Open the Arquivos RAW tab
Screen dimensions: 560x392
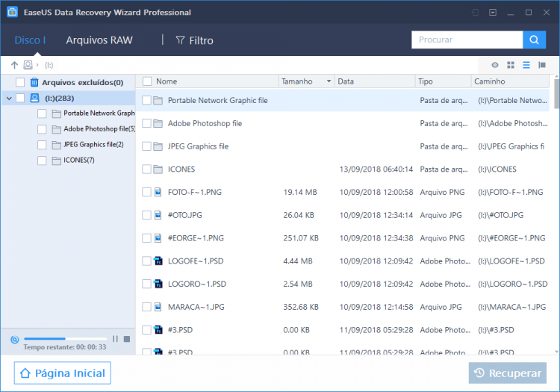[99, 40]
